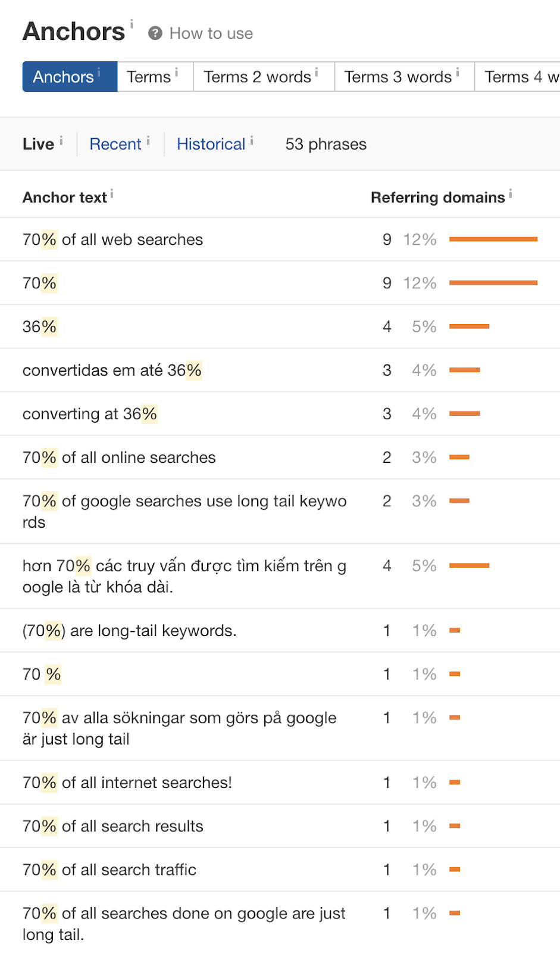Click info icon next to Anchor text

click(112, 194)
